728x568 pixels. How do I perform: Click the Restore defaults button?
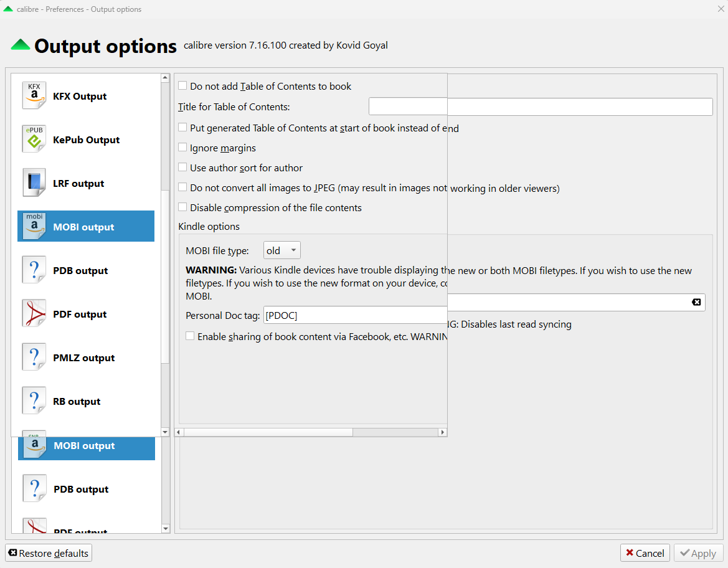[49, 553]
